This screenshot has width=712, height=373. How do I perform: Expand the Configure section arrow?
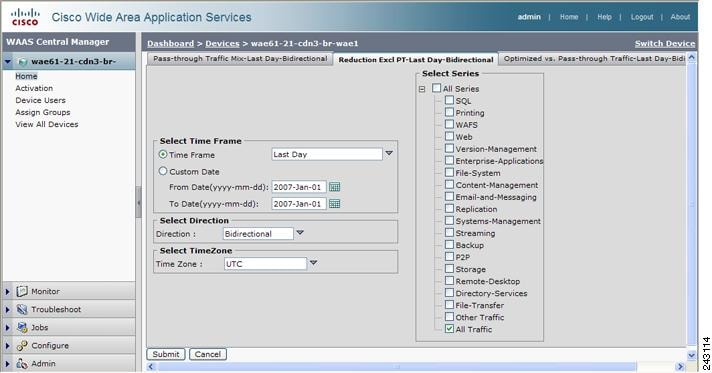tap(7, 345)
